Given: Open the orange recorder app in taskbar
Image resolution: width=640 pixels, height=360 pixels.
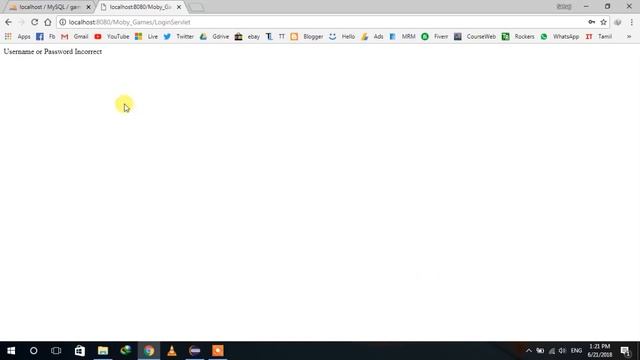Looking at the screenshot, I should coord(218,351).
